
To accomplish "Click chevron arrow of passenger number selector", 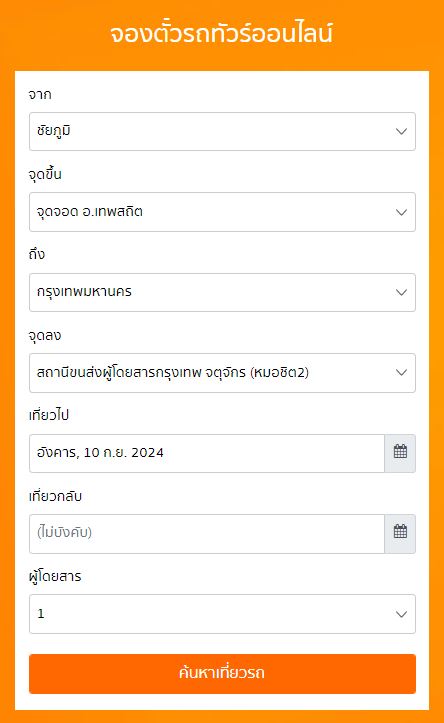I will pos(401,614).
